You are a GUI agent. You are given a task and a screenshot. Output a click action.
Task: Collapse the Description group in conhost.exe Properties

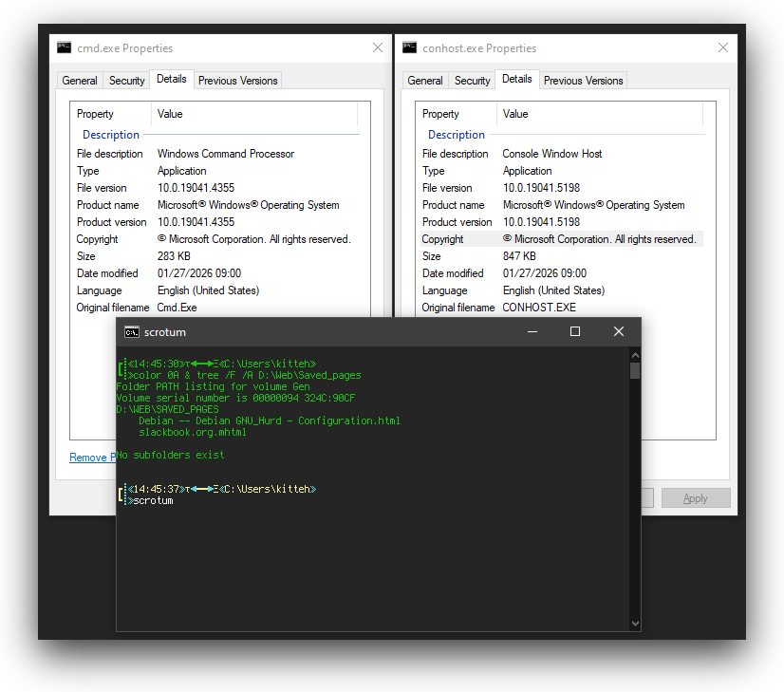(x=457, y=135)
